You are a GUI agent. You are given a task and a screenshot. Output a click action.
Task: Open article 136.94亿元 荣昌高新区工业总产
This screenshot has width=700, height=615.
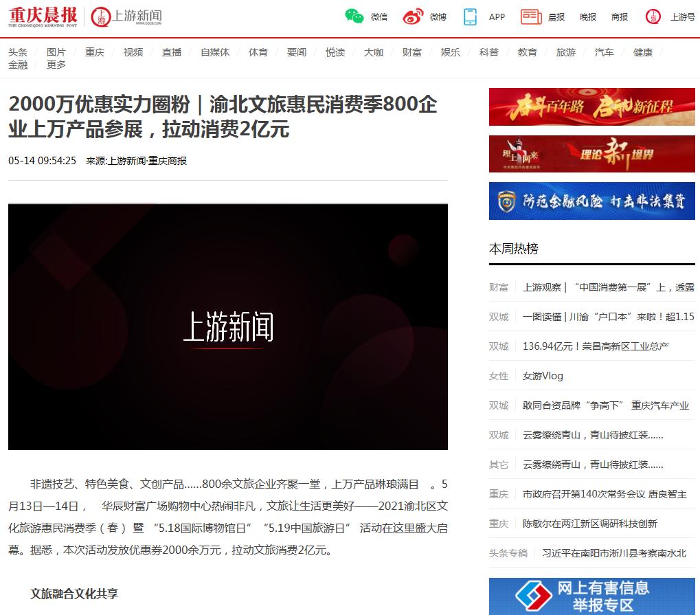[596, 346]
